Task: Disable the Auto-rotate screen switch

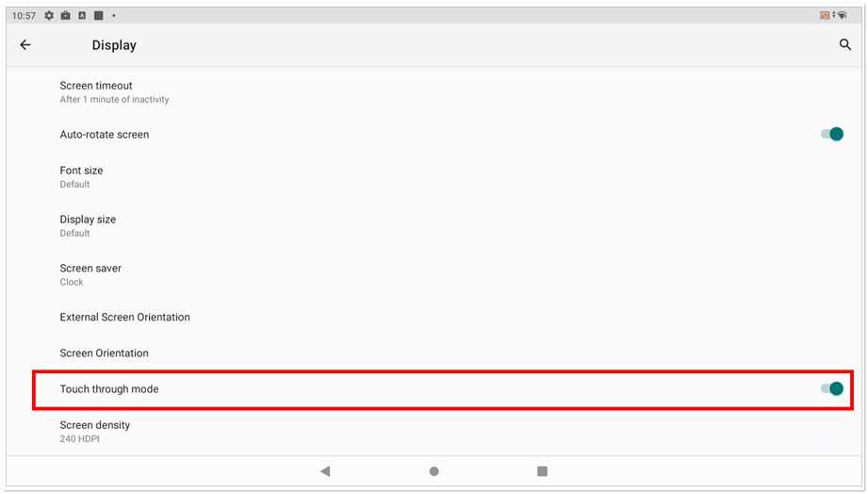Action: [x=832, y=134]
